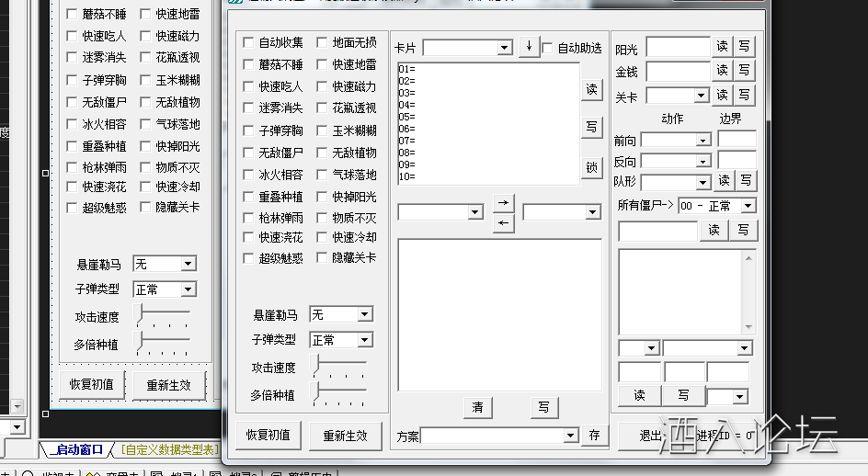Click the 攻击速度 slider in front dialog
The image size is (868, 476).
click(x=338, y=368)
